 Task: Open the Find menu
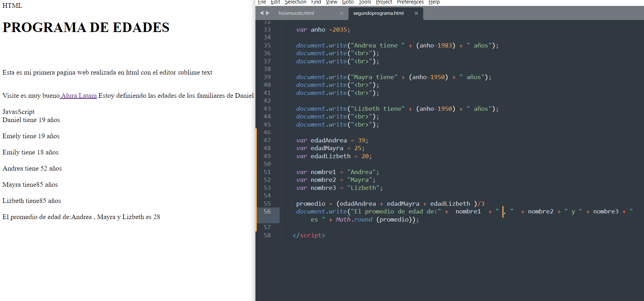tap(316, 2)
